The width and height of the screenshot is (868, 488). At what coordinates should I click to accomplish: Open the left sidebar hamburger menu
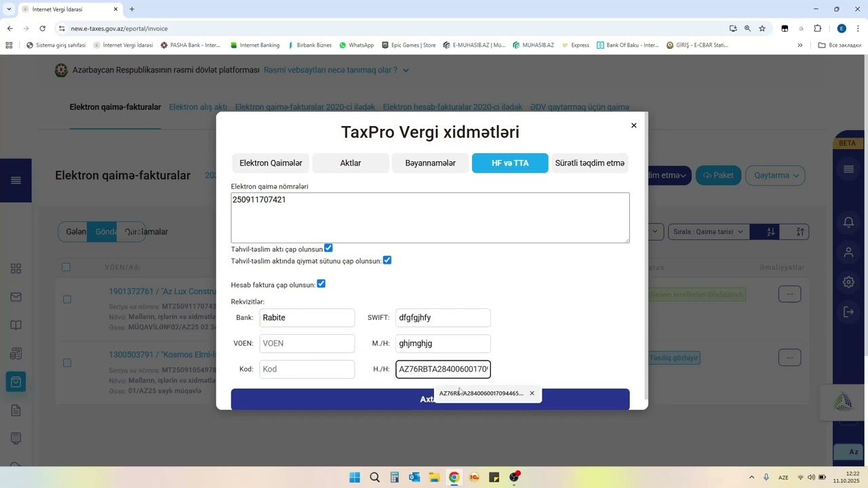16,180
